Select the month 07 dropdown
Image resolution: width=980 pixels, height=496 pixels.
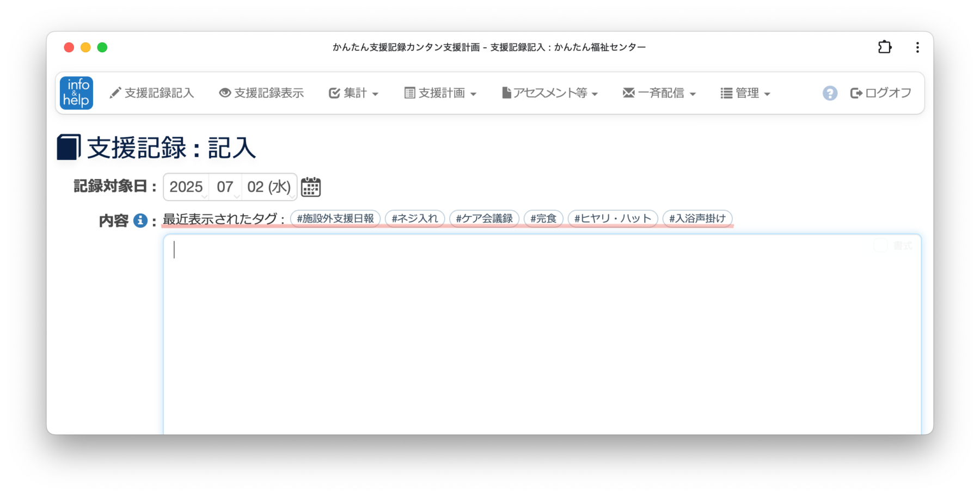coord(225,187)
